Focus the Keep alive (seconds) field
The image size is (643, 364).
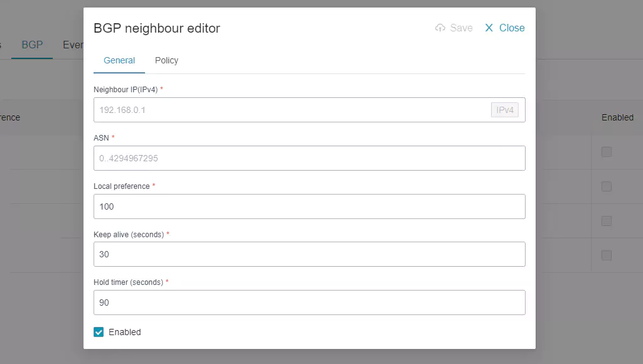click(309, 254)
